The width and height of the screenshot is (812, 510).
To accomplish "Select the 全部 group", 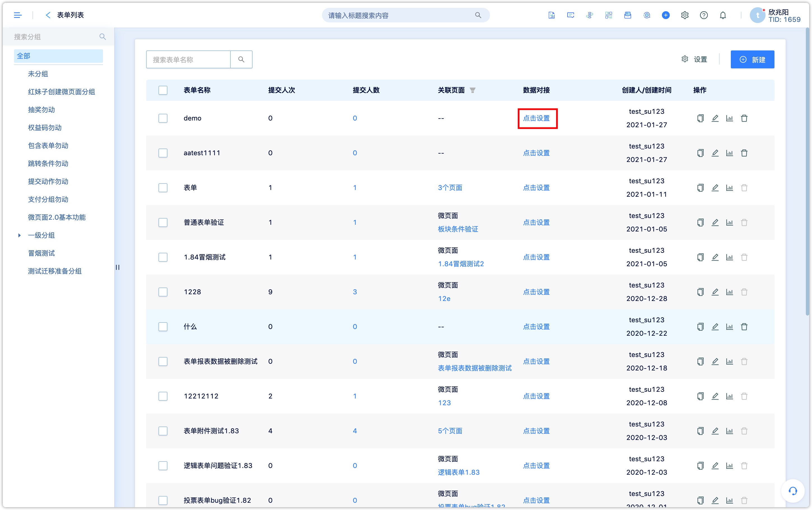I will click(x=58, y=56).
